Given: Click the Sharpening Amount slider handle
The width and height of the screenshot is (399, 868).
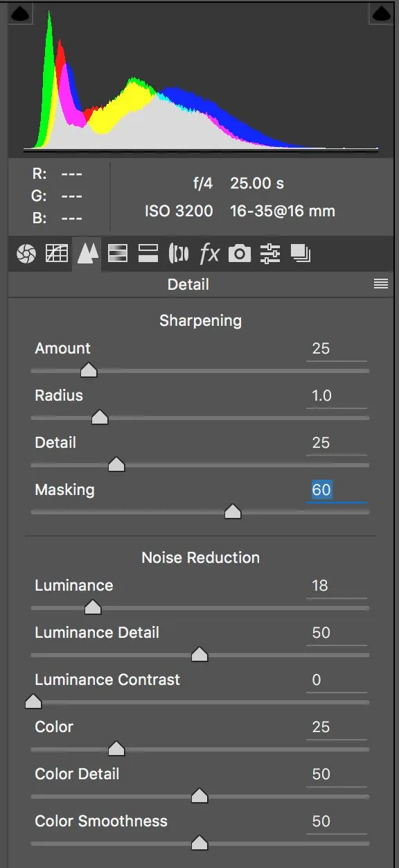Looking at the screenshot, I should 88,371.
